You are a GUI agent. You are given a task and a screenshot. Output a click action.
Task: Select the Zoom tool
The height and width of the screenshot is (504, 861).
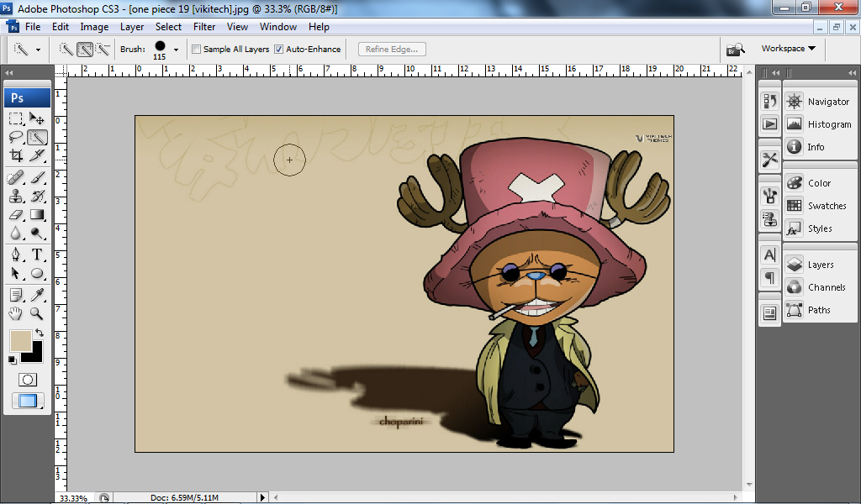38,313
